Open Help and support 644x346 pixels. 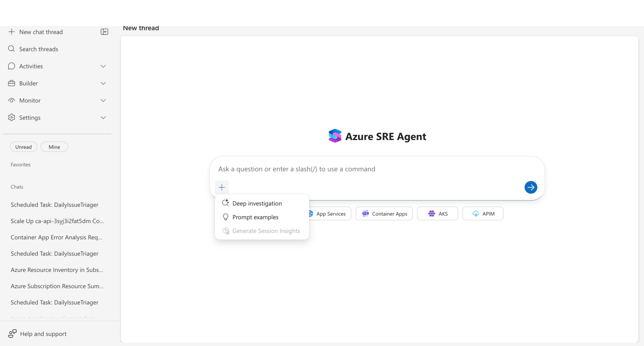[43, 334]
